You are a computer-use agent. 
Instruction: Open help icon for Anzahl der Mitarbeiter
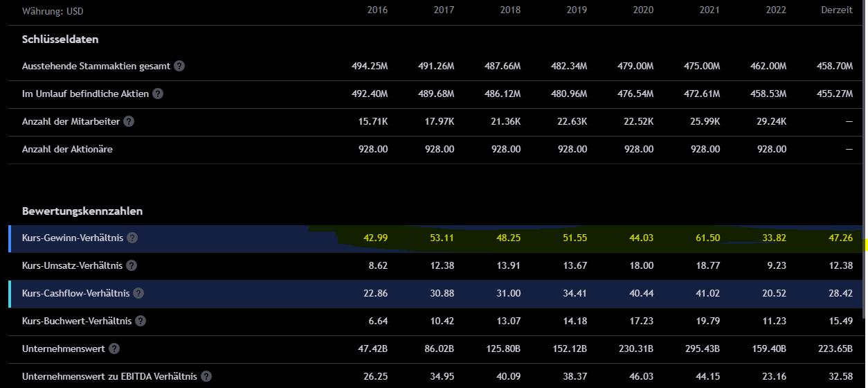click(x=129, y=121)
